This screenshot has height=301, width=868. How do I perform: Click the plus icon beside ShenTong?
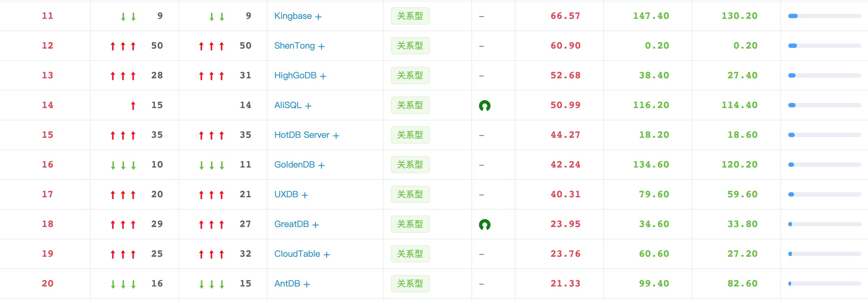(x=321, y=46)
